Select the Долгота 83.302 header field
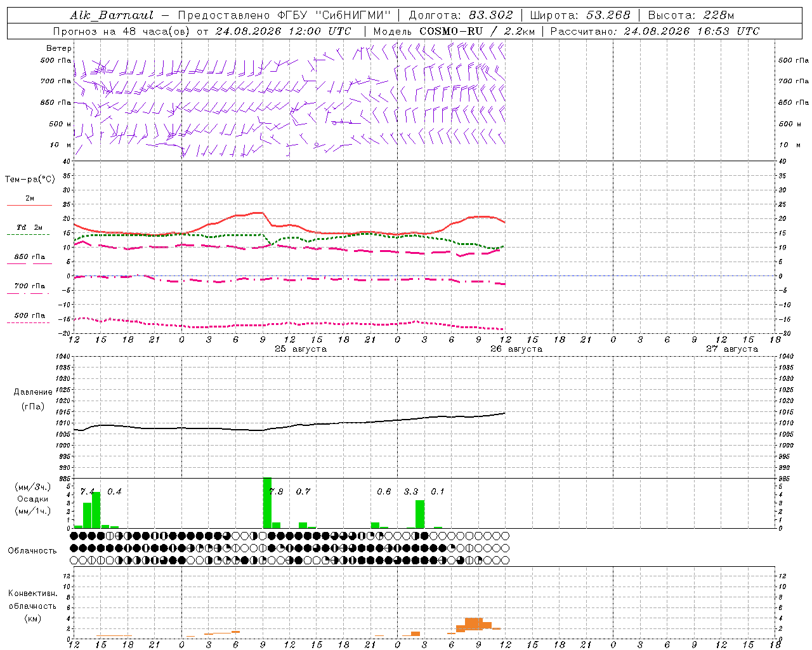 coord(460,15)
